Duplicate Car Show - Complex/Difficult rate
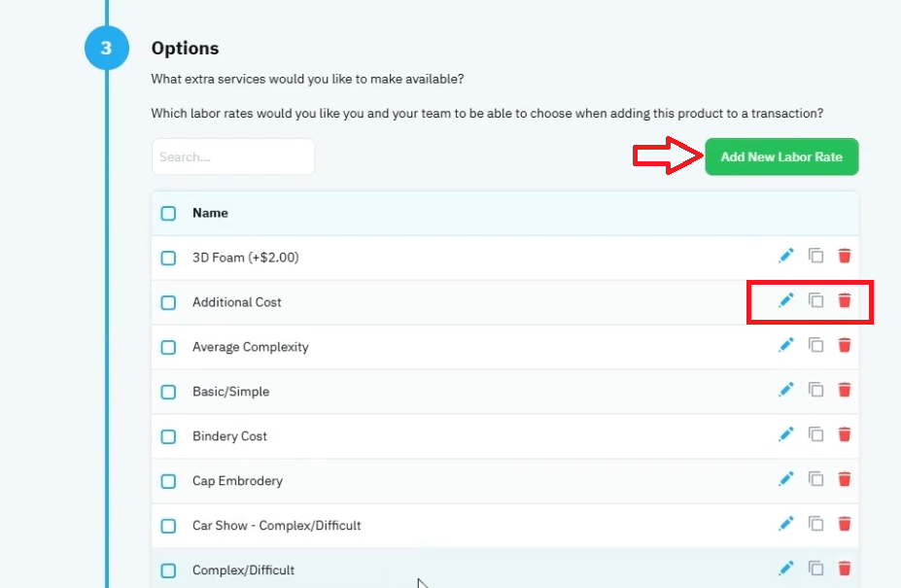 coord(816,524)
